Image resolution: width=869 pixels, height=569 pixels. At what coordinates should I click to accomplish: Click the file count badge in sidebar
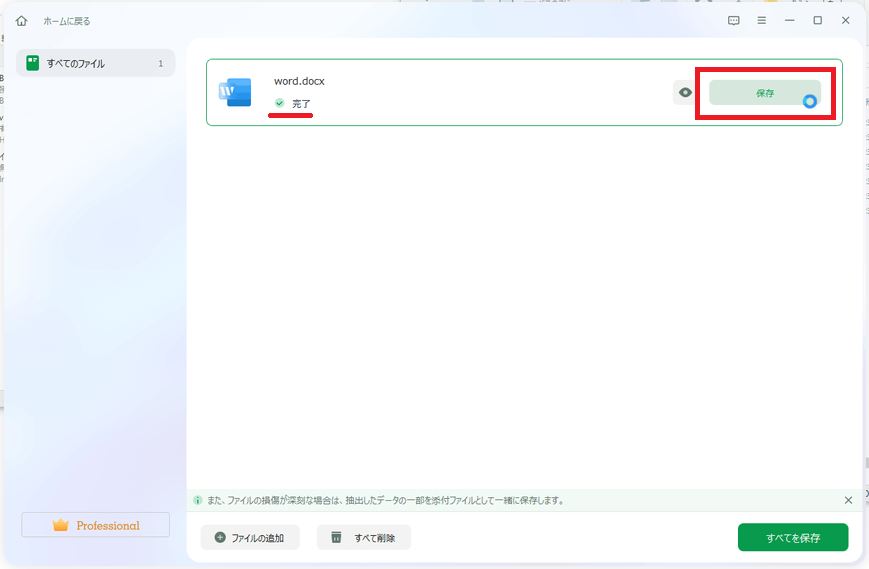click(160, 64)
